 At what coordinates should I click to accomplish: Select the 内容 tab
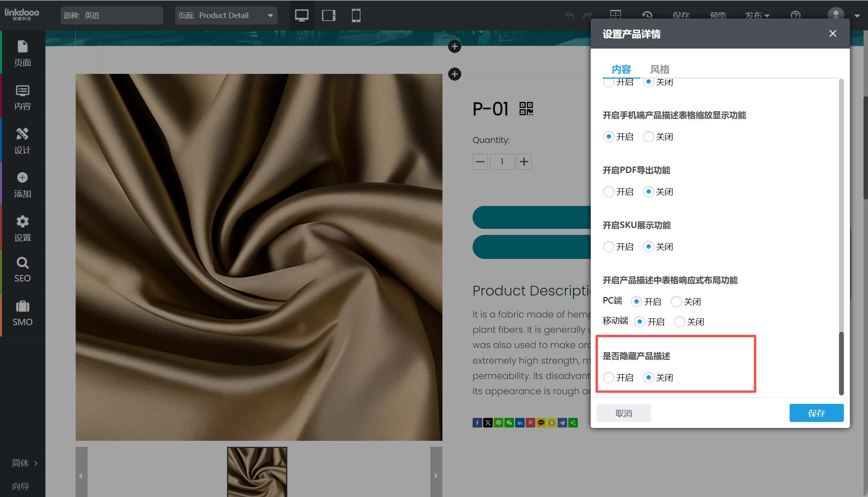coord(621,69)
